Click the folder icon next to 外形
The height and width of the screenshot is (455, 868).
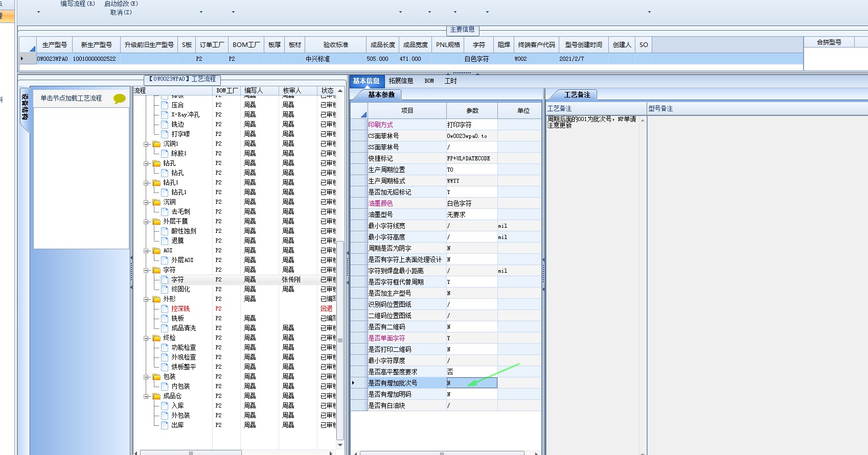[157, 299]
